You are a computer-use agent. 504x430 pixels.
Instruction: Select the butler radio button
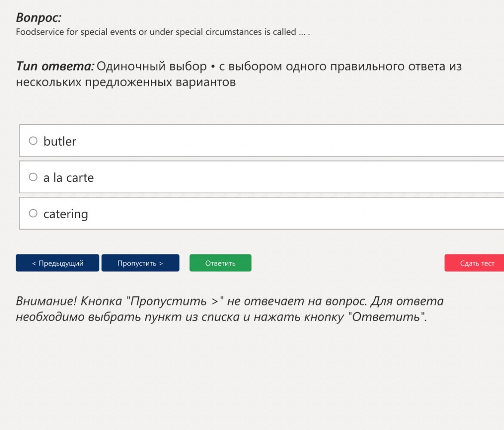[x=33, y=140]
